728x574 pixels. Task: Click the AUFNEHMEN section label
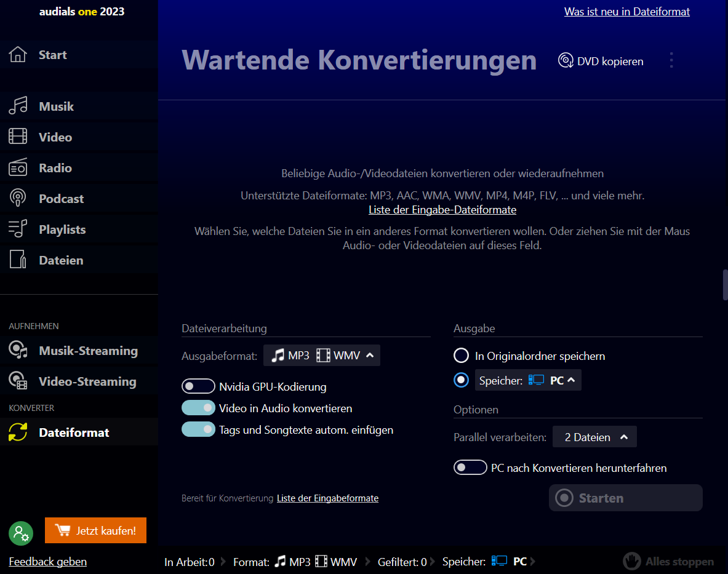tap(34, 326)
